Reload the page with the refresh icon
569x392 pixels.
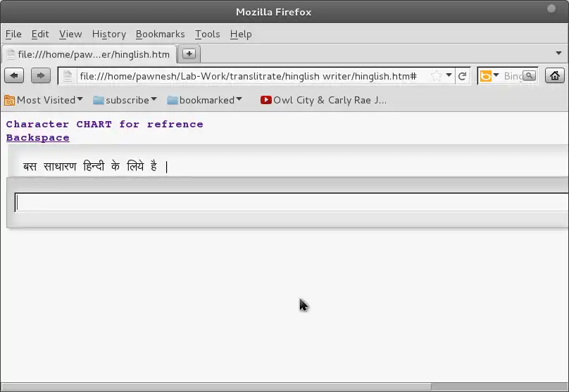462,76
